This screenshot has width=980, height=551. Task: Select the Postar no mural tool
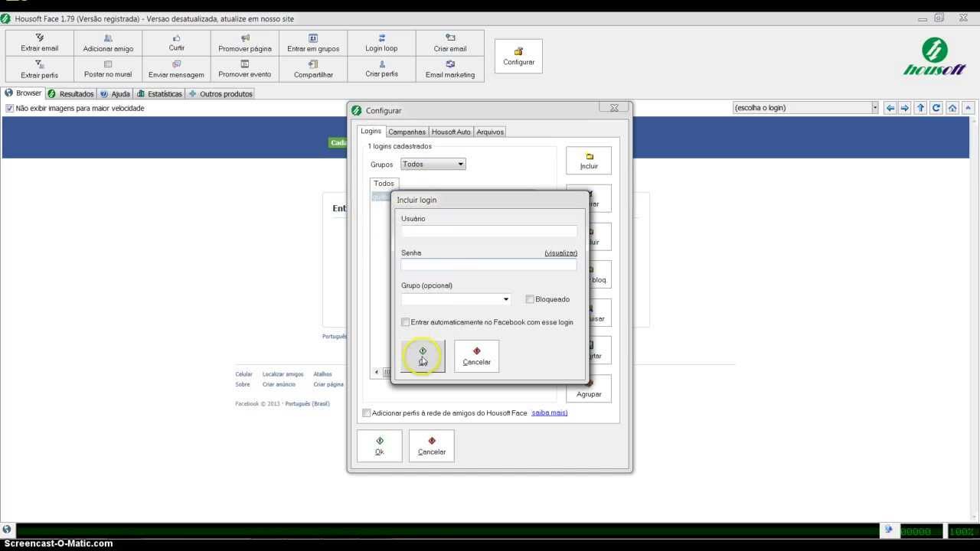click(x=108, y=69)
